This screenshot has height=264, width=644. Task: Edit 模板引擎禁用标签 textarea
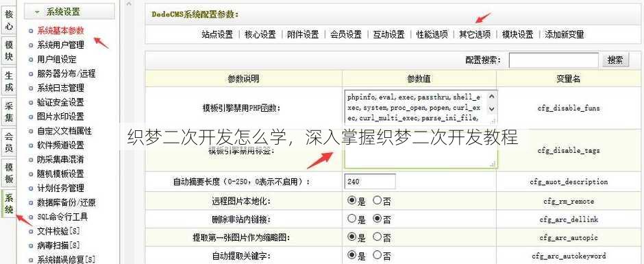pos(421,150)
